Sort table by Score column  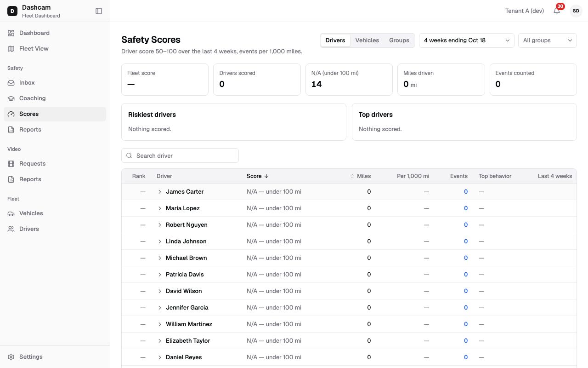point(258,176)
